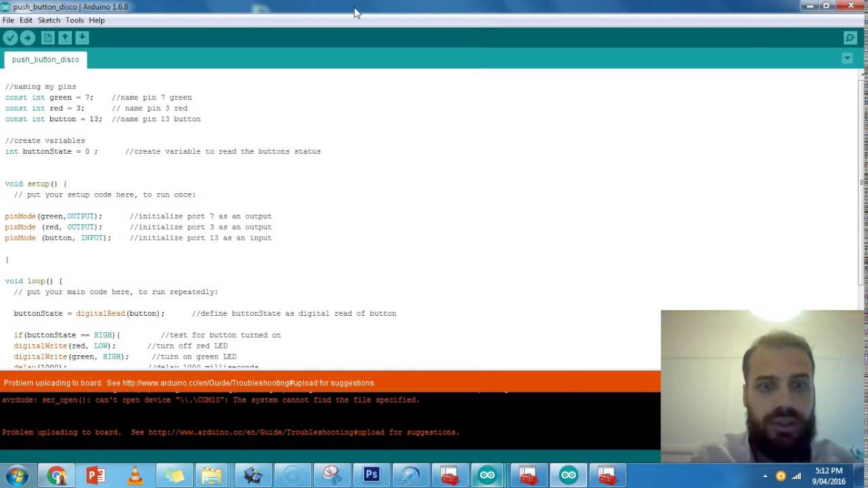
Task: Click 'pinMode (button, INPUT);' statement
Action: coord(58,238)
